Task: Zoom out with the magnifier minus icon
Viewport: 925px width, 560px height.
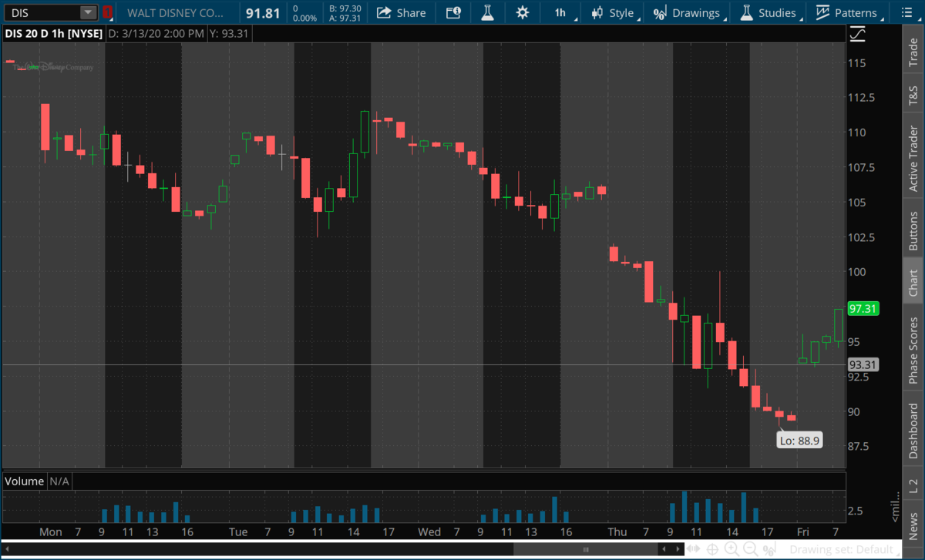Action: [750, 549]
